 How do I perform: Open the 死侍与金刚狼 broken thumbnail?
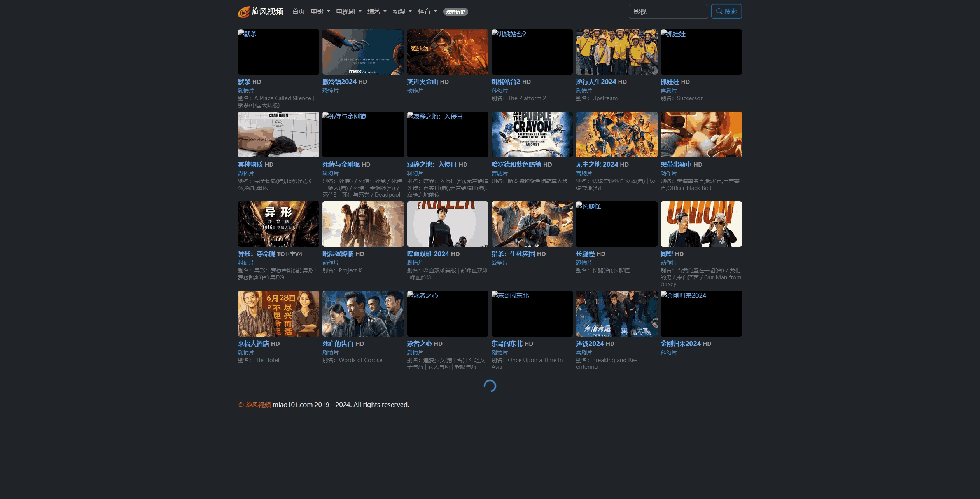pyautogui.click(x=363, y=134)
